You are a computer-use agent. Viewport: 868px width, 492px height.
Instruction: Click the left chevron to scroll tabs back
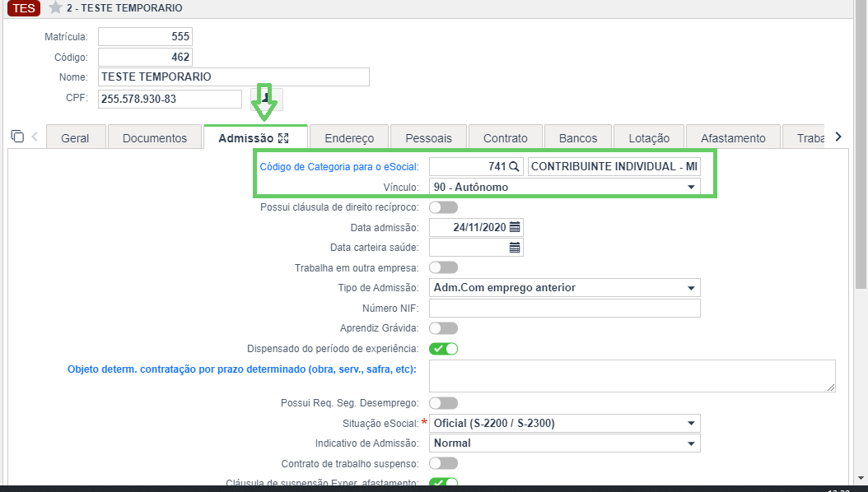pyautogui.click(x=35, y=137)
